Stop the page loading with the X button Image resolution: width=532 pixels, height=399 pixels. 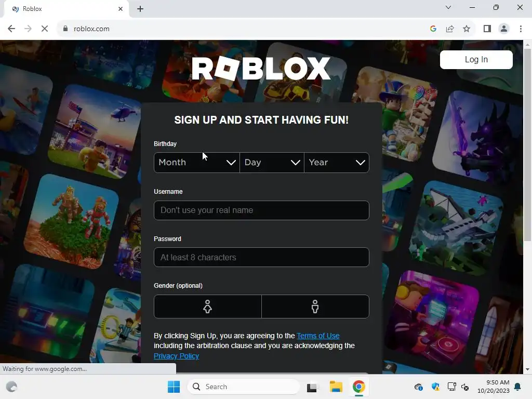click(45, 29)
